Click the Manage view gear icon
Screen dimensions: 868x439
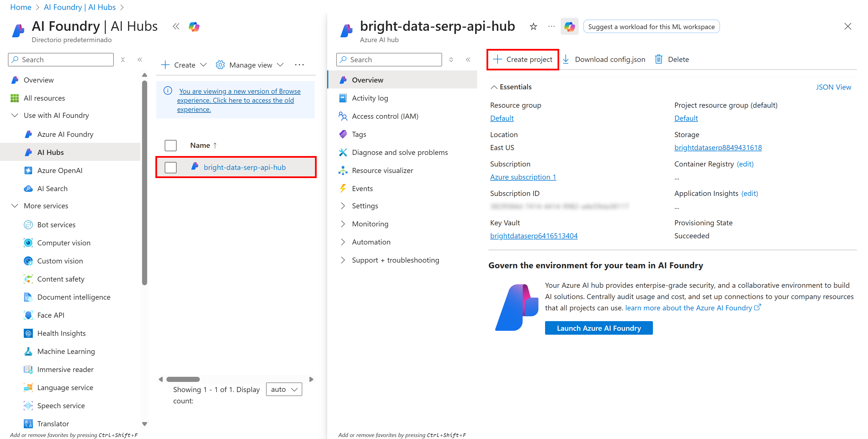[220, 65]
